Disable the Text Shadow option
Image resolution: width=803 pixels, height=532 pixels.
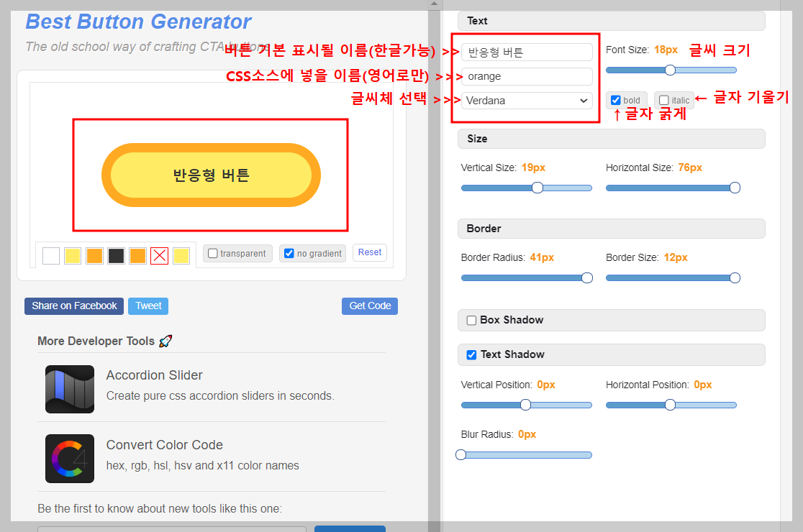coord(471,354)
